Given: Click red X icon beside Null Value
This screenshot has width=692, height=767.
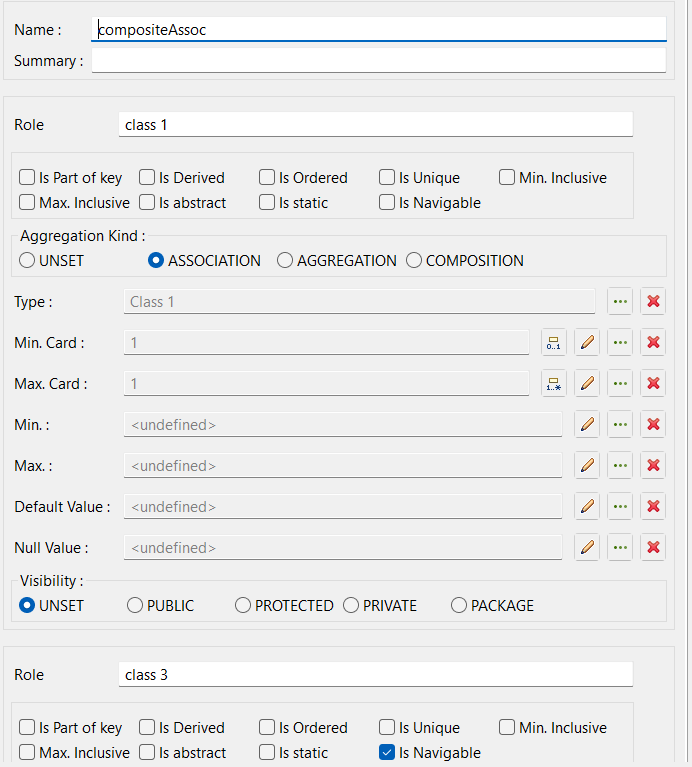Looking at the screenshot, I should pyautogui.click(x=653, y=547).
